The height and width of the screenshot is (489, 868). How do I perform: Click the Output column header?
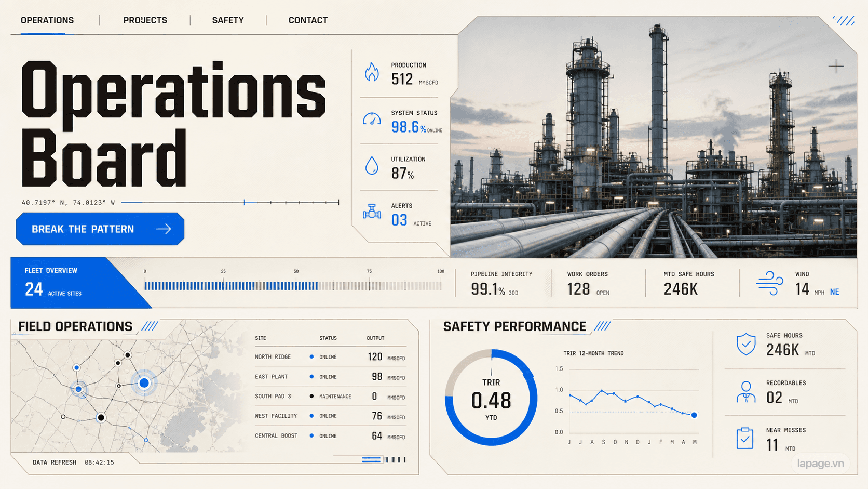pyautogui.click(x=375, y=338)
